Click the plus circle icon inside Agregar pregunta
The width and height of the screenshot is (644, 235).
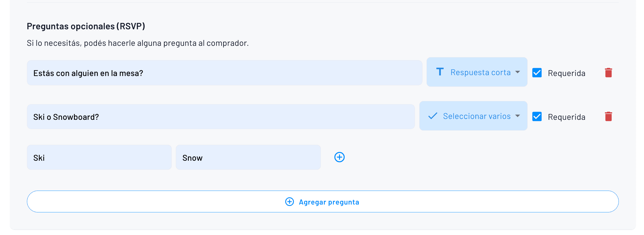pos(289,202)
